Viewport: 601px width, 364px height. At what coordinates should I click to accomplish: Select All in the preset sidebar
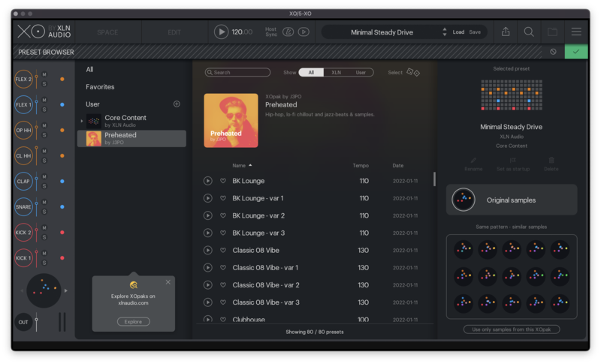pyautogui.click(x=89, y=69)
